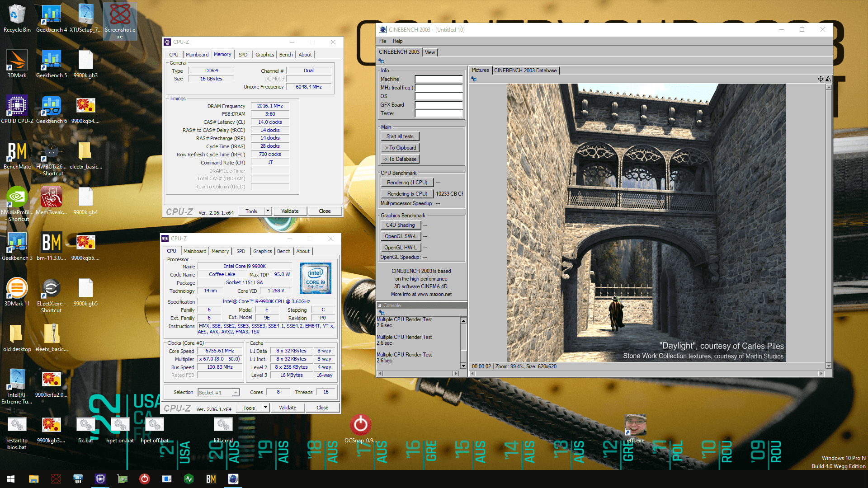
Task: Switch to the CINEBENCH View tab
Action: [x=430, y=52]
